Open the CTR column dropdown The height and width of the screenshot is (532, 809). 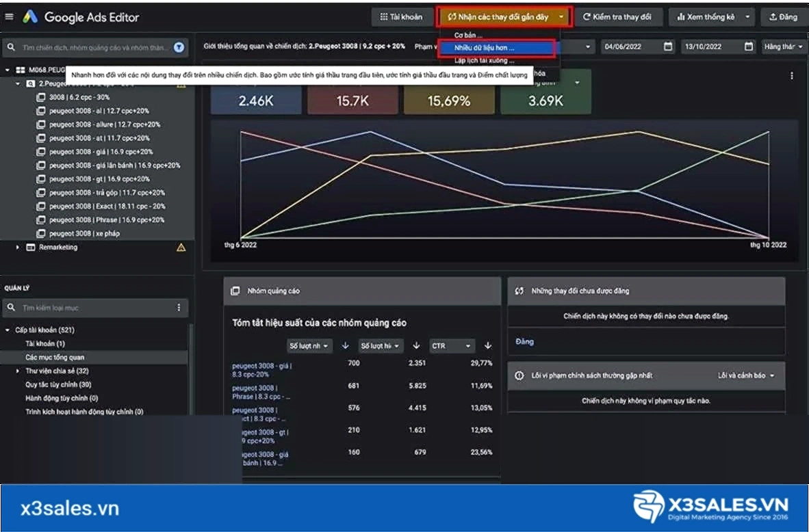click(452, 346)
